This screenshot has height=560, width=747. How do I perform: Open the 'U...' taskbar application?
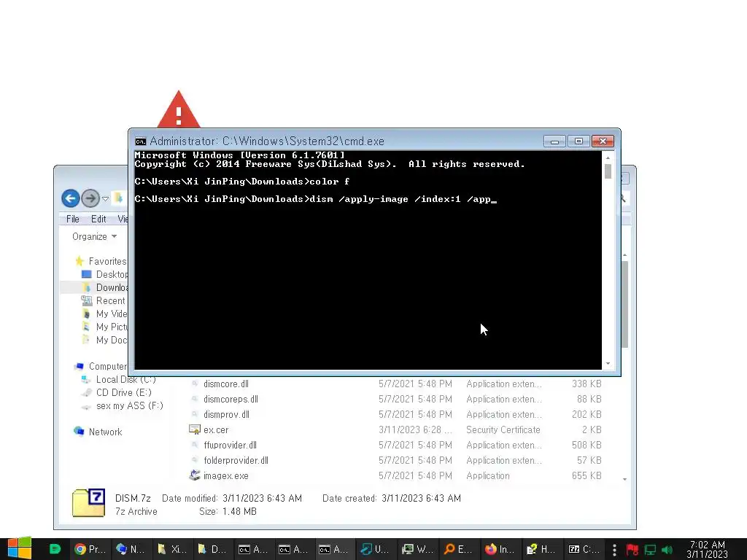pos(375,549)
